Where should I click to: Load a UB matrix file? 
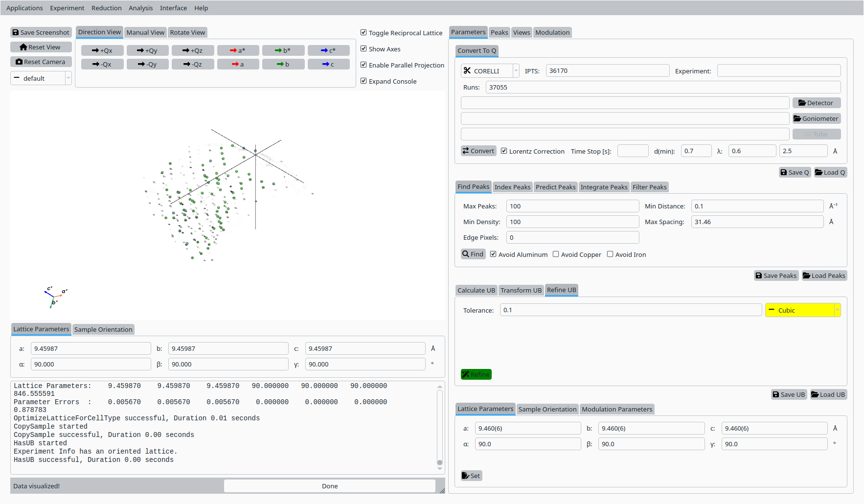click(828, 394)
